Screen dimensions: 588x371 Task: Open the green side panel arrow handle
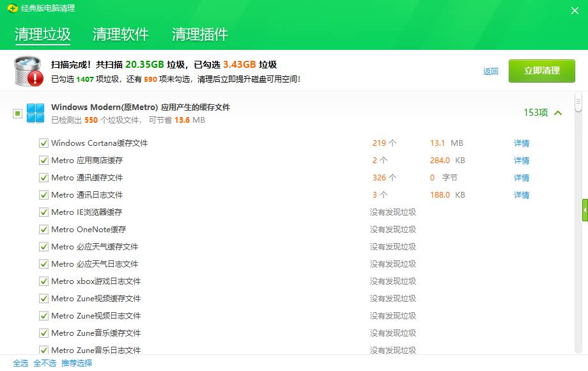[585, 210]
